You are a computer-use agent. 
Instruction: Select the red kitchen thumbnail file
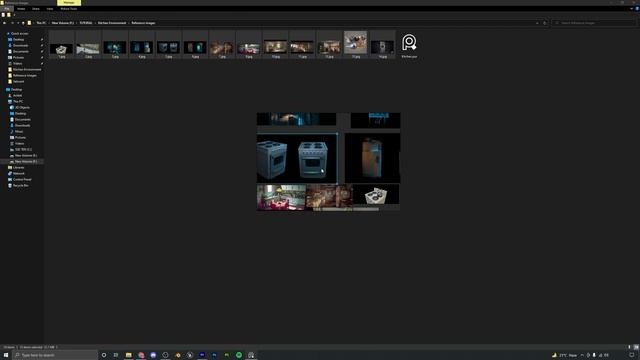(249, 45)
